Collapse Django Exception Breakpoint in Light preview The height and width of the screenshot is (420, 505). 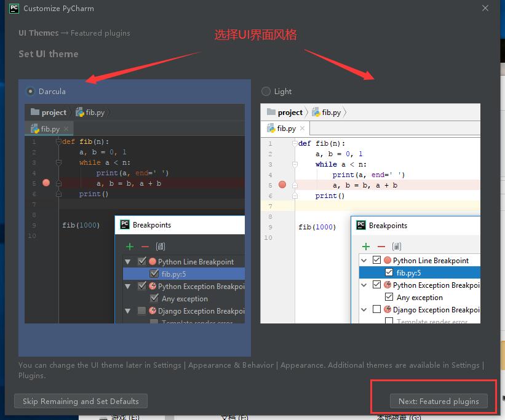click(364, 309)
